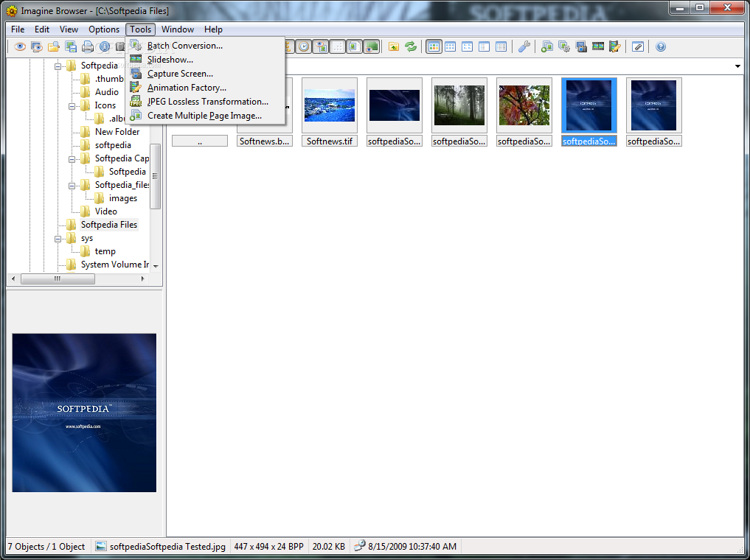Collapse the Icons tree folder

click(72, 105)
